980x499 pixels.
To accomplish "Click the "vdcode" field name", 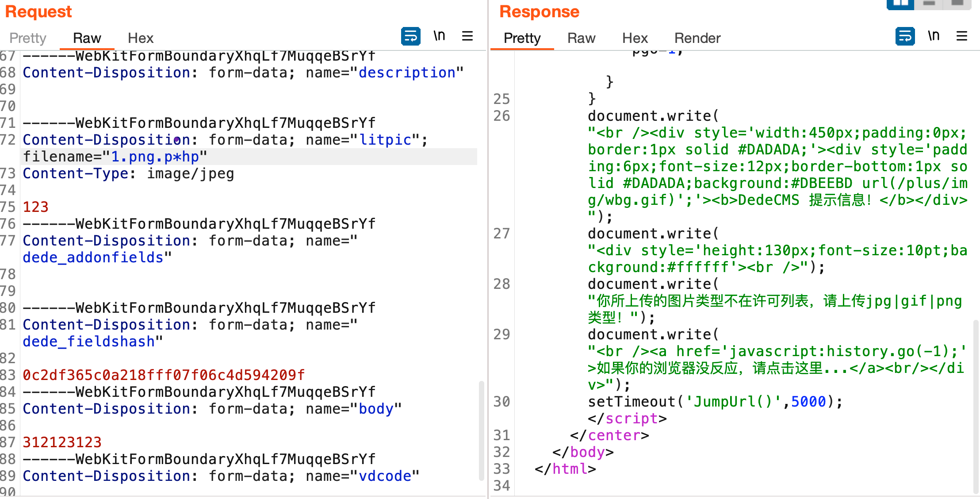I will click(385, 476).
